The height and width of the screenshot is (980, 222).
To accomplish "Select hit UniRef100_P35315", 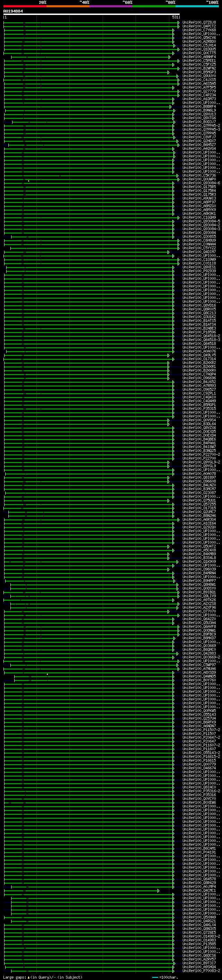I will click(x=199, y=408).
